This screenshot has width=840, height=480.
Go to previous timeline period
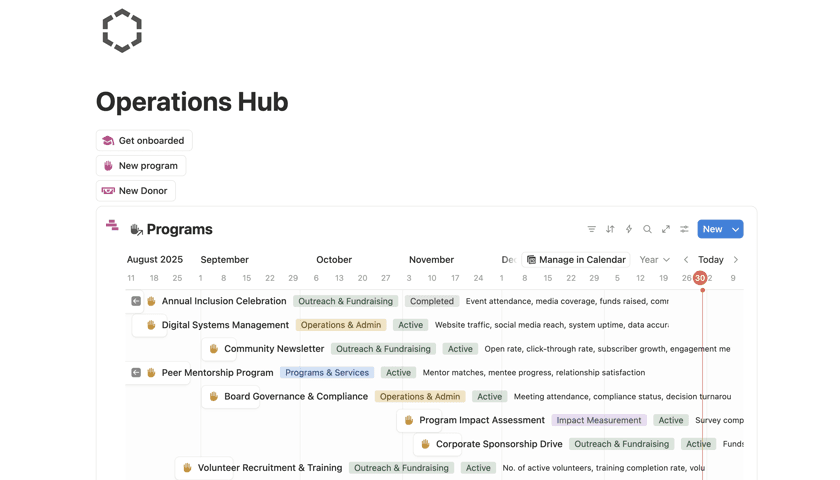(x=686, y=260)
